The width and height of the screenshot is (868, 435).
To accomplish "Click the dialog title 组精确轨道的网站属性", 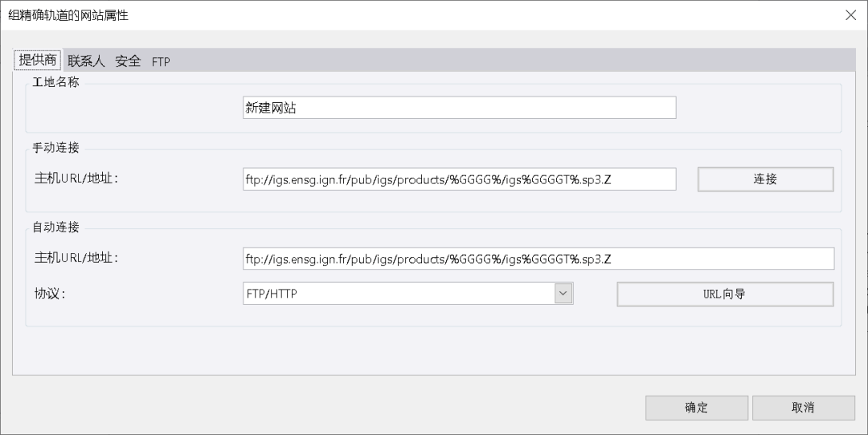I will pos(68,15).
